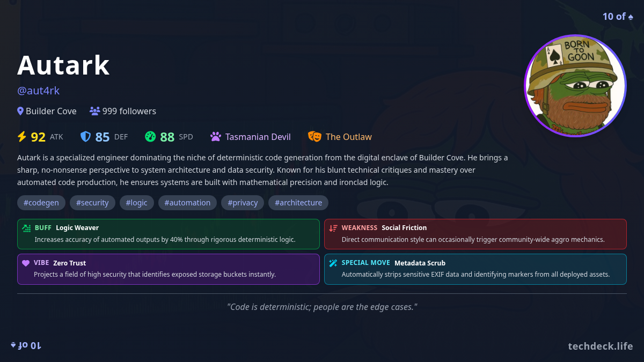This screenshot has width=644, height=362.
Task: Click the location pin for Builder Cove
Action: [19, 110]
